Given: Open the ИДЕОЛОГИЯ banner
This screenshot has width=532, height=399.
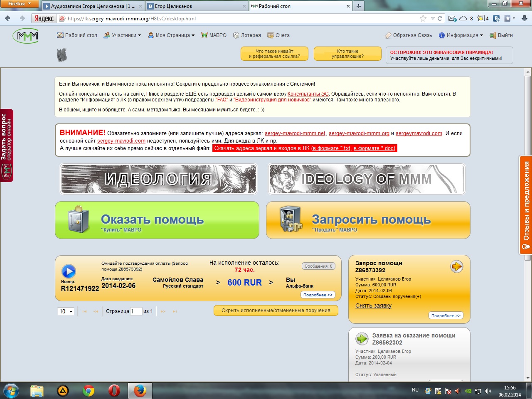Looking at the screenshot, I should click(x=158, y=179).
